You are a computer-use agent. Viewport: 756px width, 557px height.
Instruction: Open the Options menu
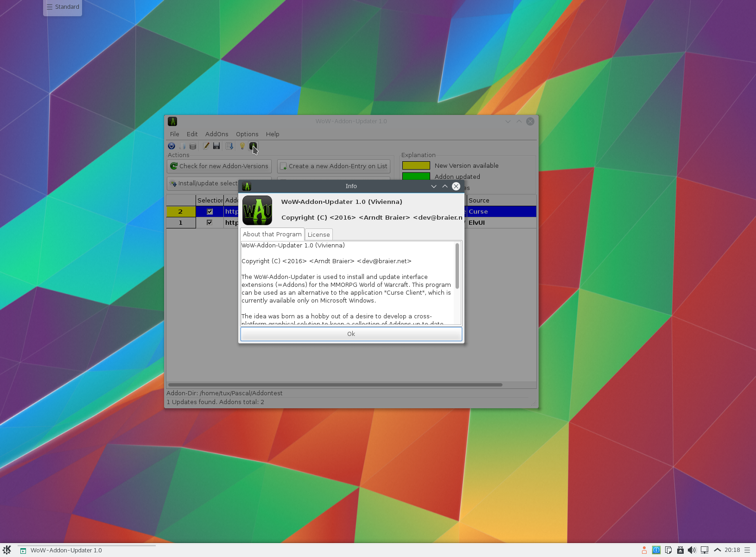click(247, 134)
